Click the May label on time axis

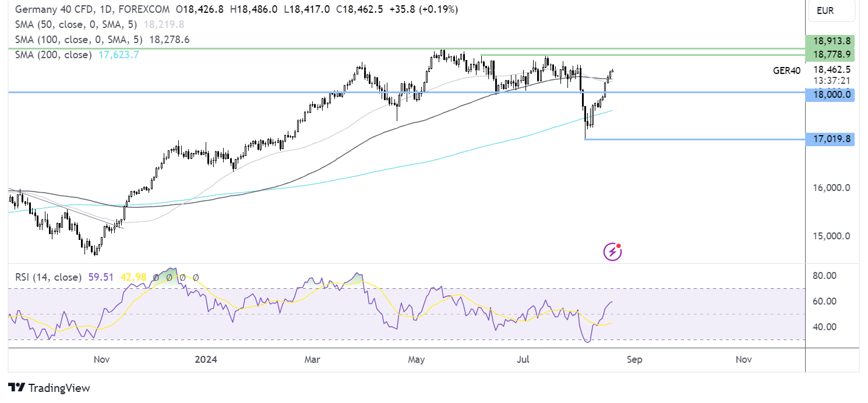pyautogui.click(x=417, y=359)
